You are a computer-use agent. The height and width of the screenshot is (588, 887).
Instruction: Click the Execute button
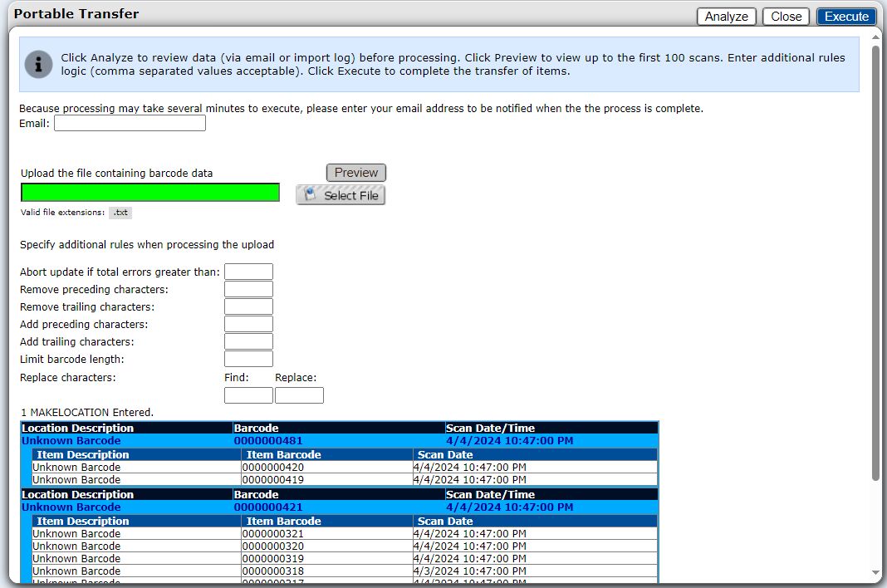tap(846, 17)
